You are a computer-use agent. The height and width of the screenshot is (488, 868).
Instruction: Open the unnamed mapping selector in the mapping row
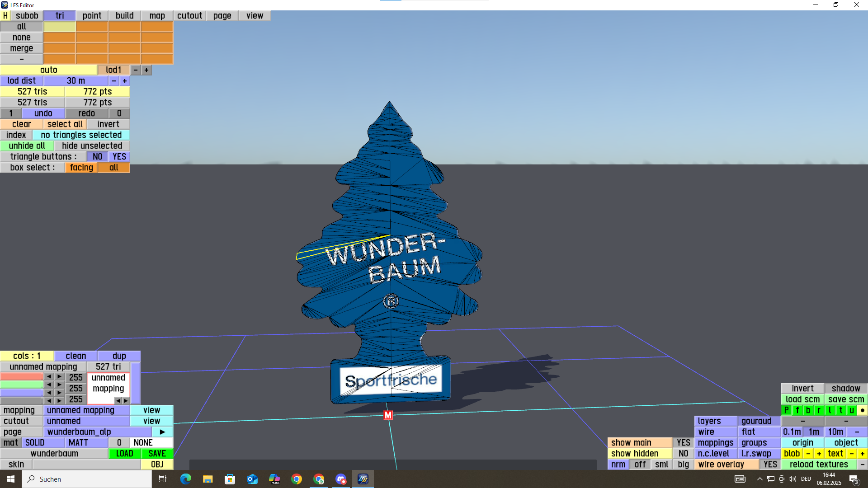(x=86, y=410)
